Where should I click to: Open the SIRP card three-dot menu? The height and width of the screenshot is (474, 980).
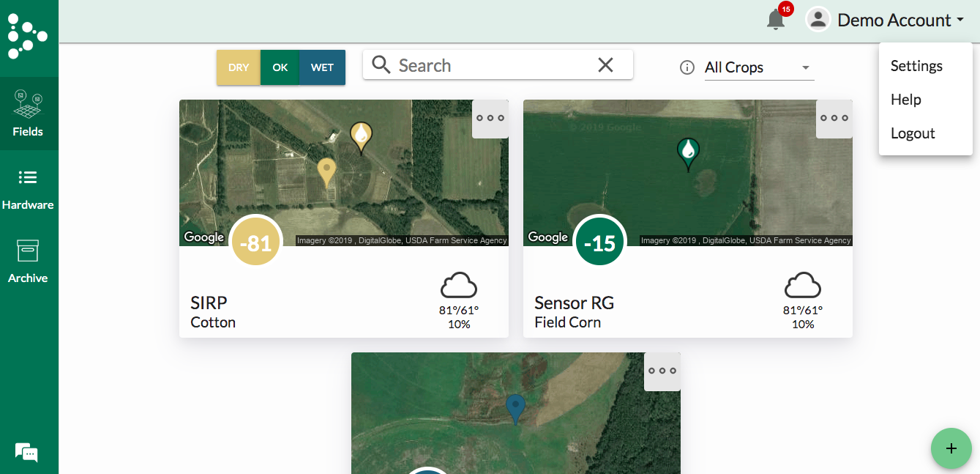[x=490, y=118]
